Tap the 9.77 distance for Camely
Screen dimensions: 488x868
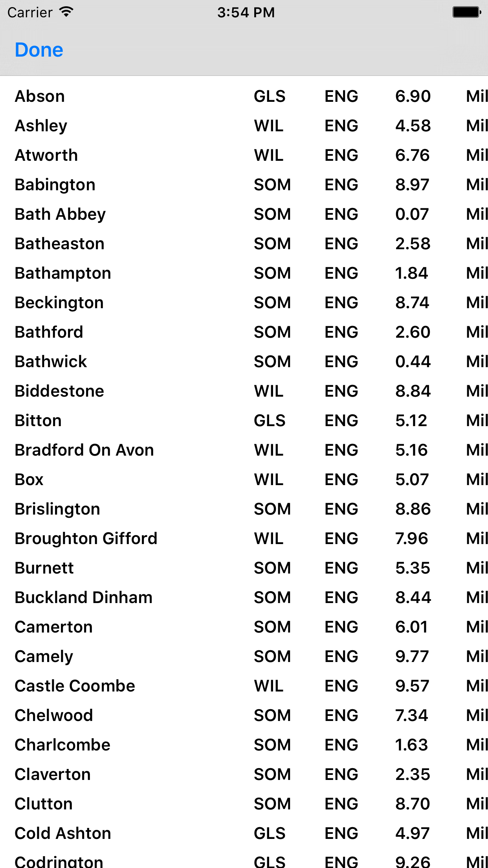click(412, 657)
